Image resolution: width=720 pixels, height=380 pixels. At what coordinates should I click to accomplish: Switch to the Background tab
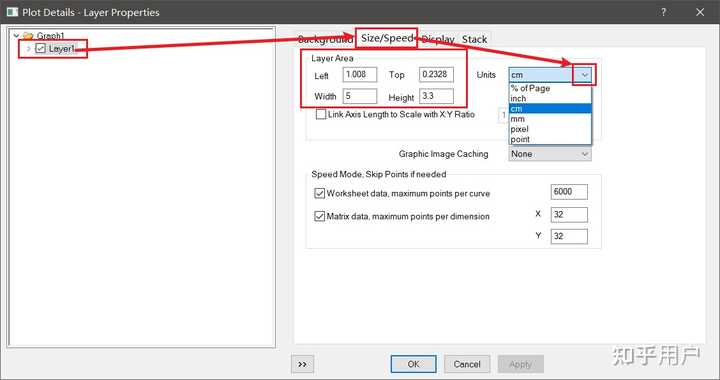(326, 39)
